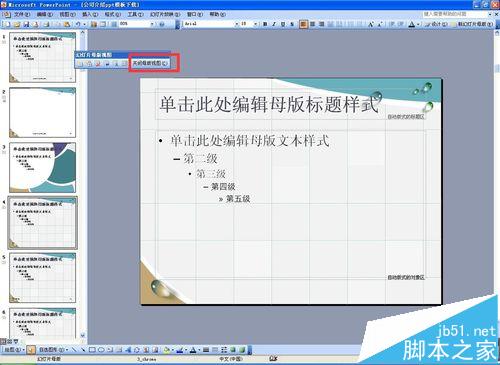Open the 插入 (Insert) menu
This screenshot has width=500, height=365.
(x=90, y=14)
